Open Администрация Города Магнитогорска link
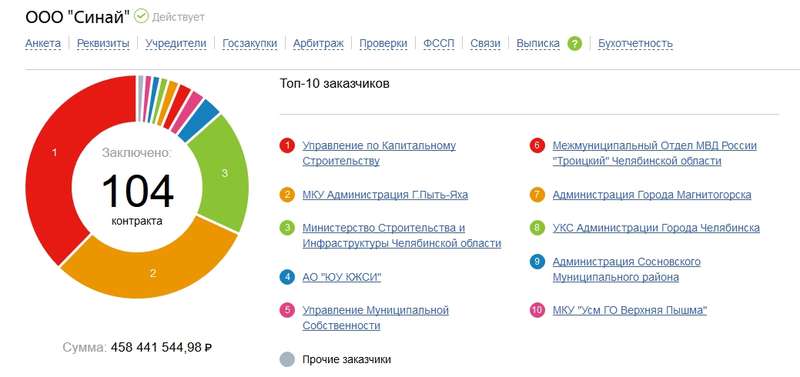The image size is (800, 377). point(652,195)
